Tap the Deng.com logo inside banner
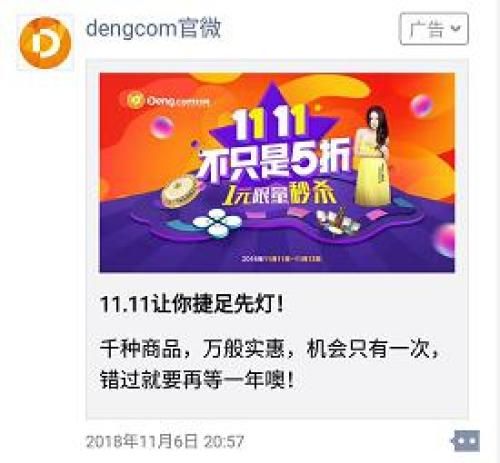The image size is (500, 463). pyautogui.click(x=168, y=100)
